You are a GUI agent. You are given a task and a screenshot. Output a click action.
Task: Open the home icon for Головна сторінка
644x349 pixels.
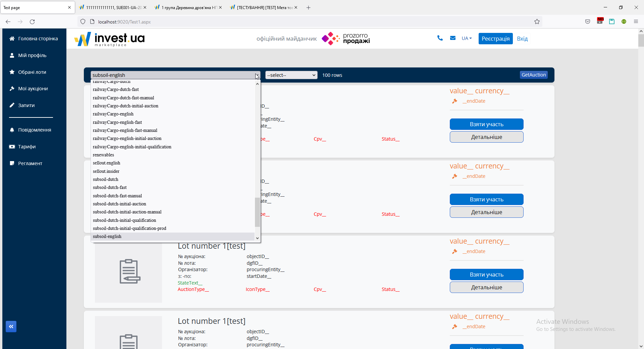pyautogui.click(x=12, y=39)
